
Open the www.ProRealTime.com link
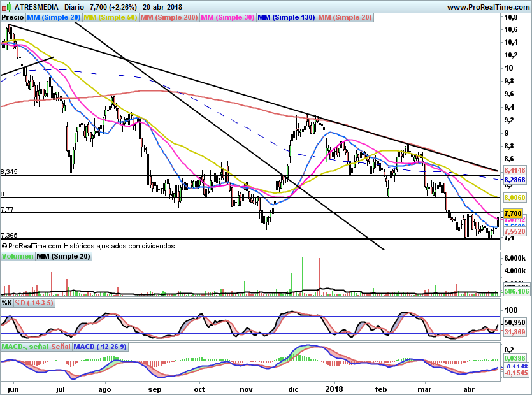click(x=488, y=6)
